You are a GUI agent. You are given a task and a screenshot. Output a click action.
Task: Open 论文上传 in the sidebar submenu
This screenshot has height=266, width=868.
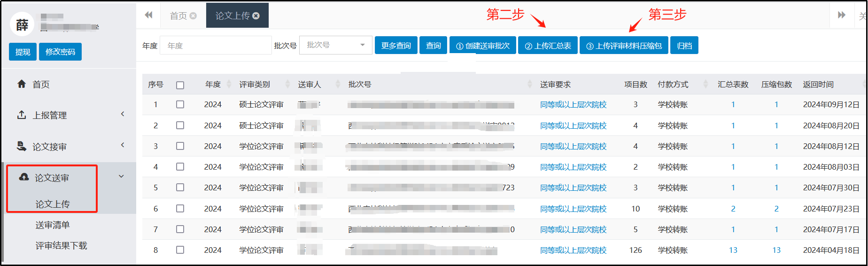pyautogui.click(x=53, y=204)
